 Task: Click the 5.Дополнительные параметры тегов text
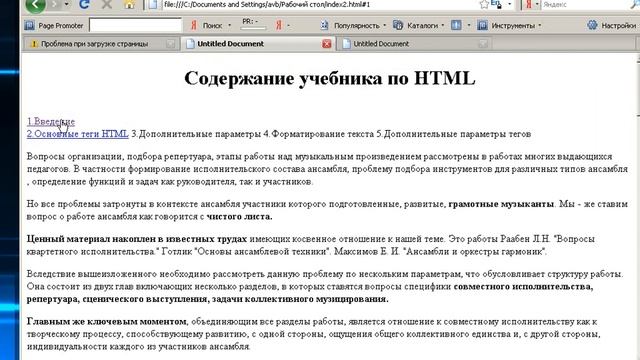point(453,134)
